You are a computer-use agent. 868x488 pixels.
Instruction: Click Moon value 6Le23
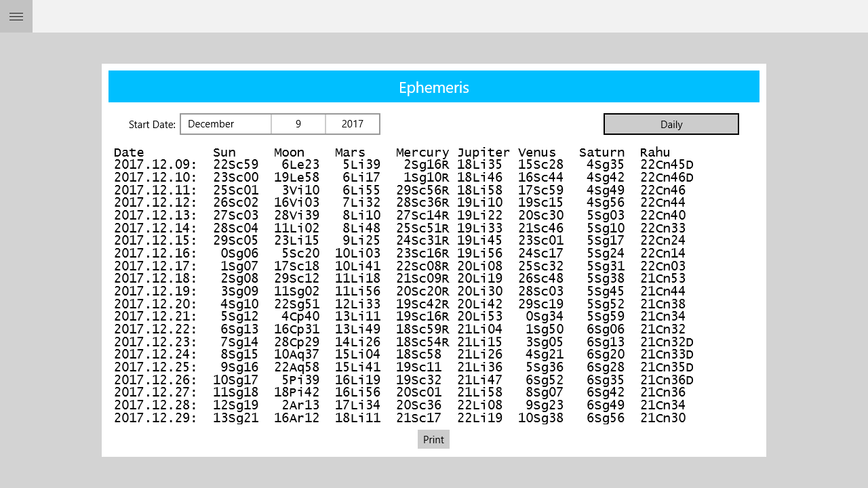click(301, 165)
